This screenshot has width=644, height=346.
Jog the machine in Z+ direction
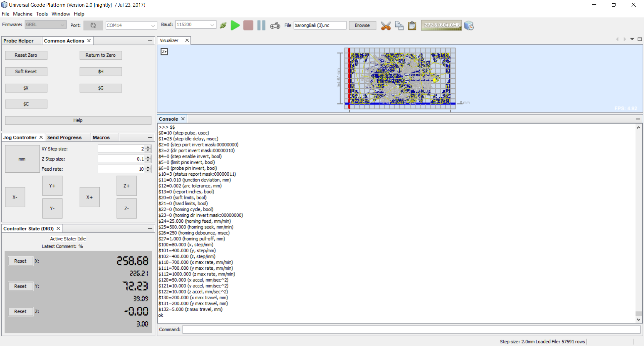127,186
